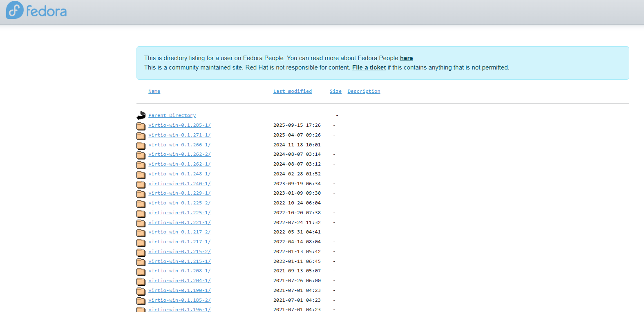Click the folder icon for virtio-win-0.1.221-1

pos(141,223)
